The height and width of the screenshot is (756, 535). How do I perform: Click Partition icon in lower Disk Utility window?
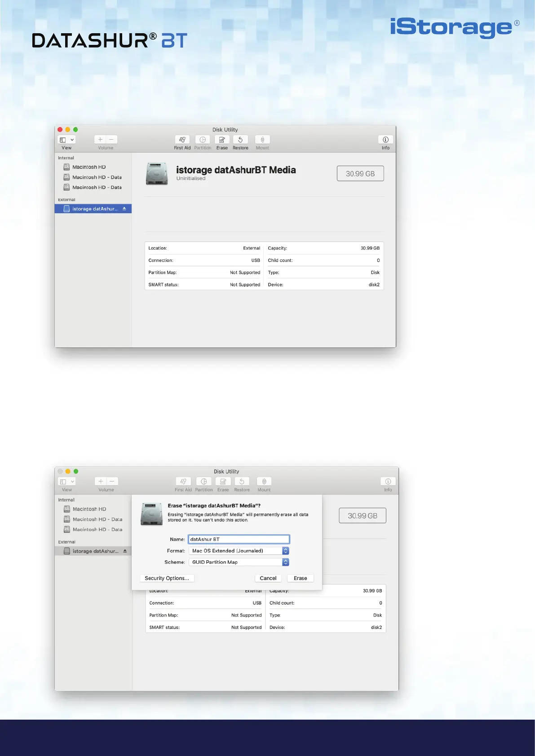(x=203, y=481)
